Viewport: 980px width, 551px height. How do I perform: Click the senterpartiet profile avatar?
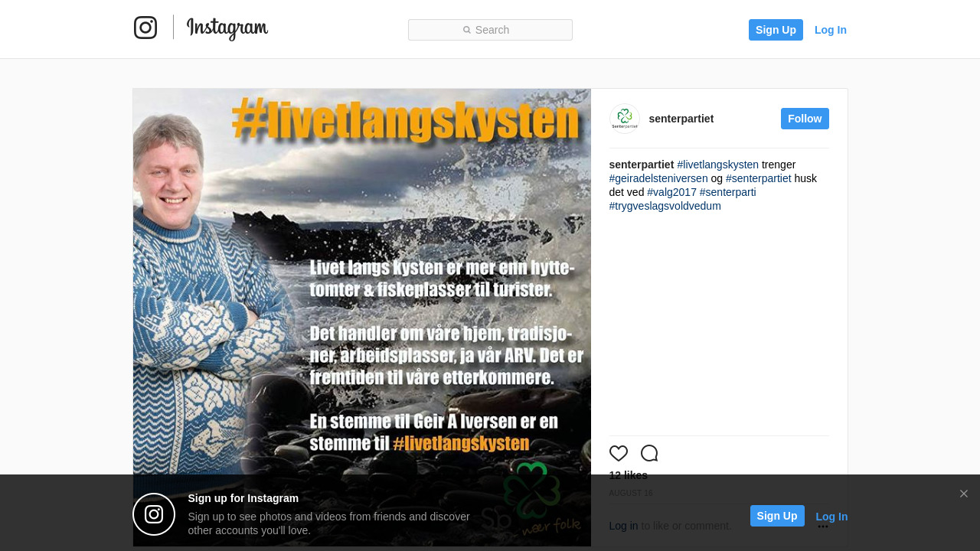625,119
